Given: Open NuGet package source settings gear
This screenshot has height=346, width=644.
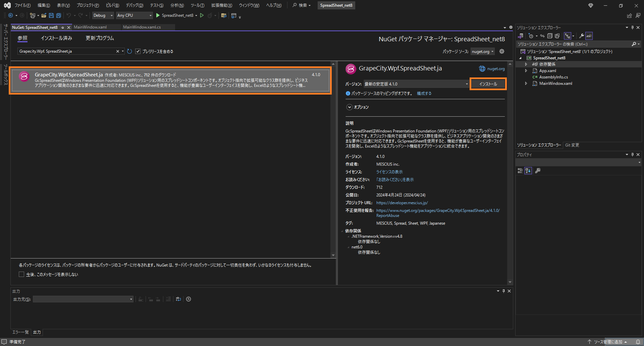Looking at the screenshot, I should click(502, 51).
